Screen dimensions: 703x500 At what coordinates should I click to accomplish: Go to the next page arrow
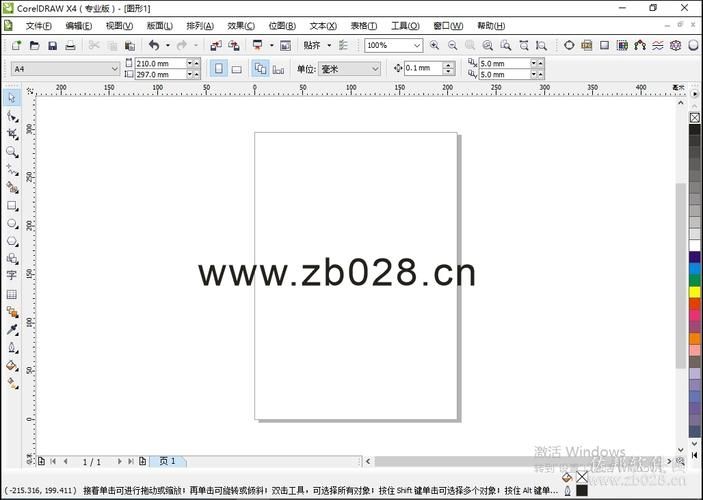point(119,461)
